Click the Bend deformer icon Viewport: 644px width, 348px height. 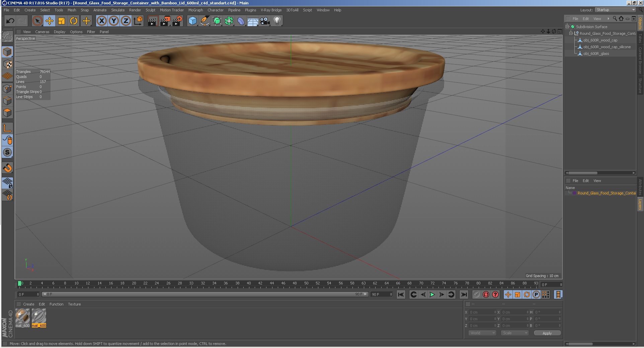tap(241, 21)
